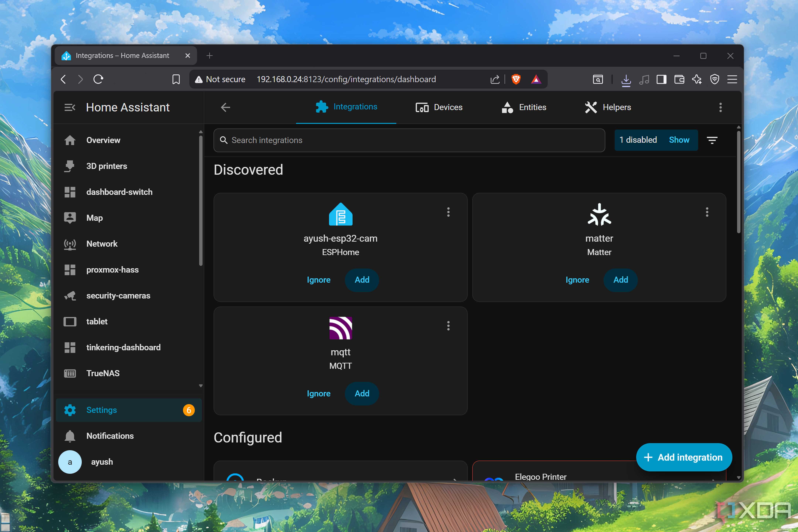Go back using the Integrations page back arrow
This screenshot has height=532, width=798.
pos(226,108)
